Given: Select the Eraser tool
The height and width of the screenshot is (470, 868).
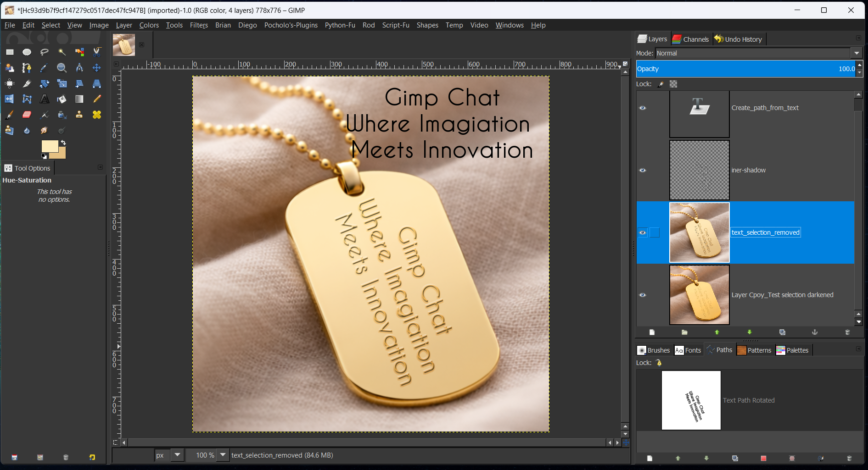Looking at the screenshot, I should pos(27,115).
